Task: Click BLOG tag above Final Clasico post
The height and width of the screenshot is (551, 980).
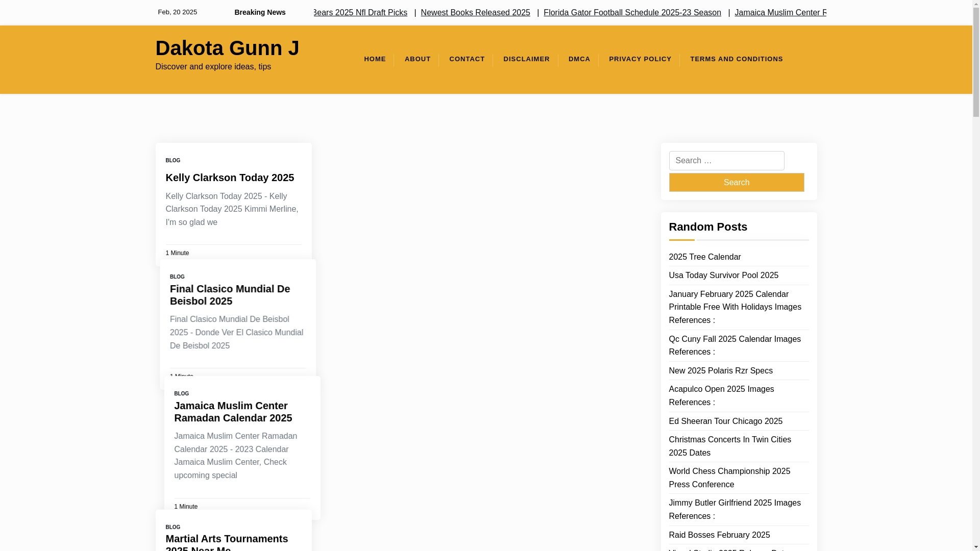Action: click(x=177, y=277)
